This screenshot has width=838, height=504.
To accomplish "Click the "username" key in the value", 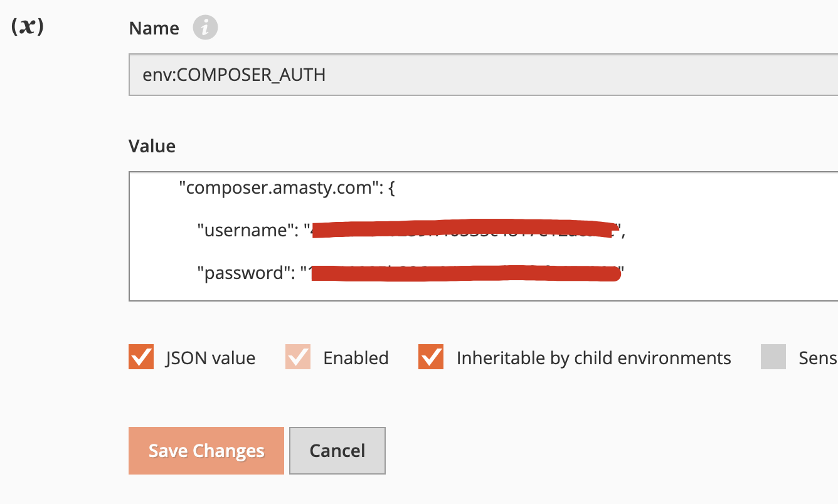I will pyautogui.click(x=243, y=230).
